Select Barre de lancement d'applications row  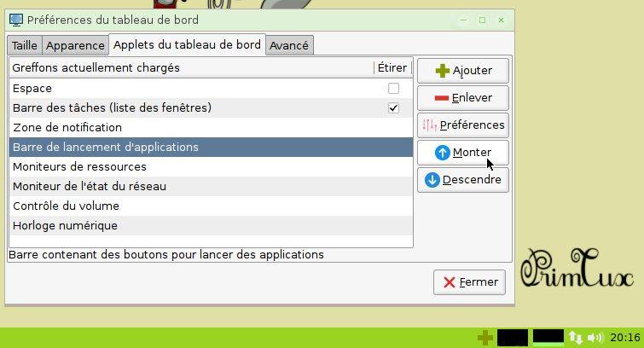coord(211,147)
